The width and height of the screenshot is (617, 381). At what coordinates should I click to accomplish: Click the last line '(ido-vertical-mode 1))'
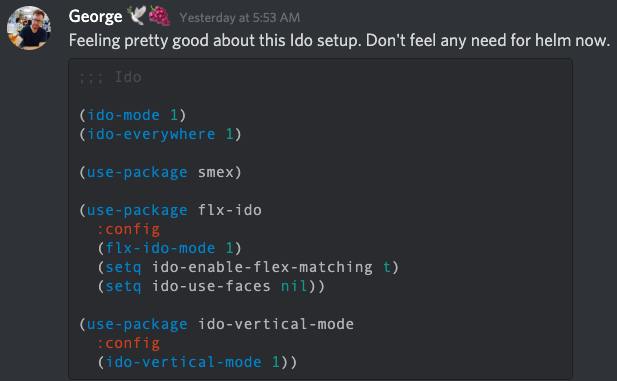198,362
